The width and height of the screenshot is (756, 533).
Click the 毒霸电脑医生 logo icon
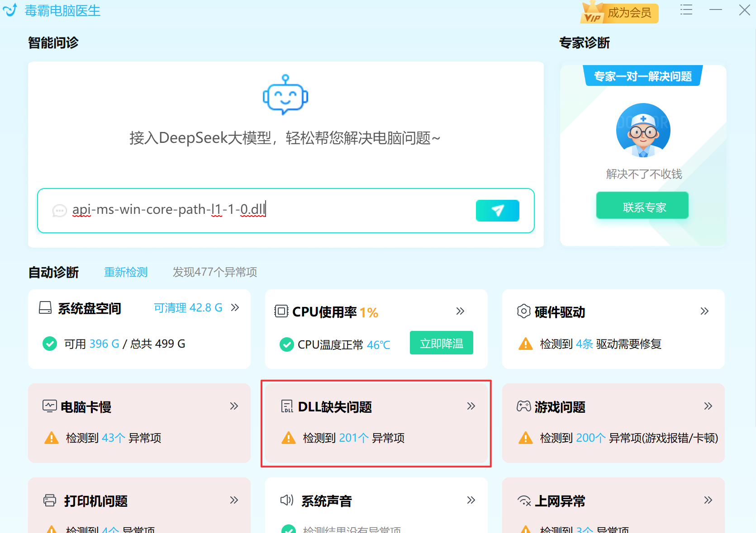pos(10,10)
